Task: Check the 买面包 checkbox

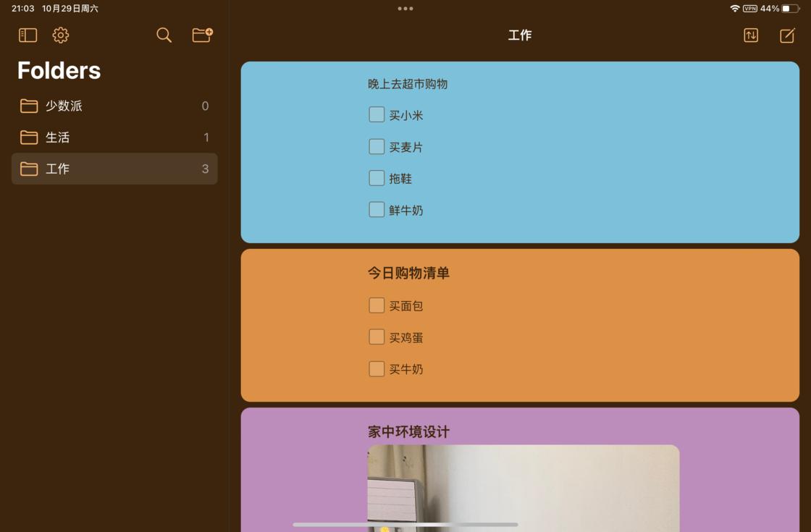Action: (x=377, y=305)
